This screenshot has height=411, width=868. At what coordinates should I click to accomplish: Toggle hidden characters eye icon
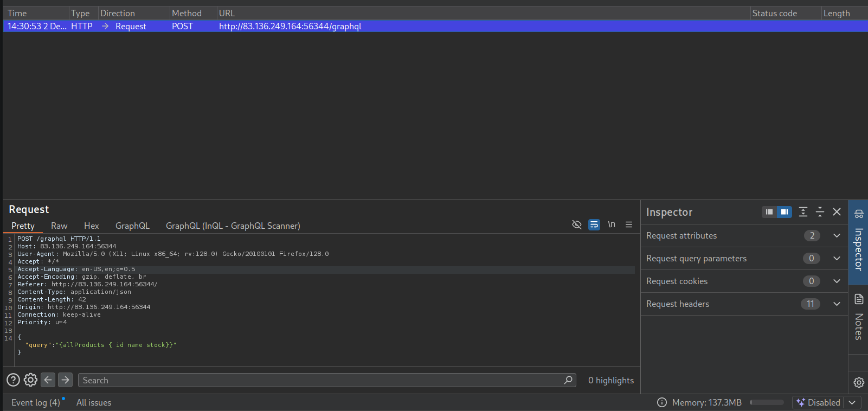577,224
